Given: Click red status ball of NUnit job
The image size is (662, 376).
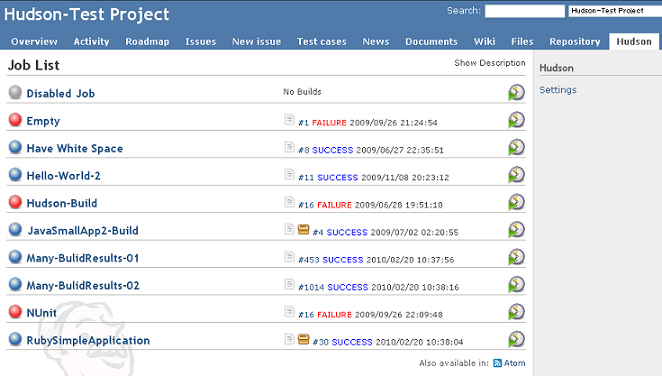Looking at the screenshot, I should click(x=15, y=311).
